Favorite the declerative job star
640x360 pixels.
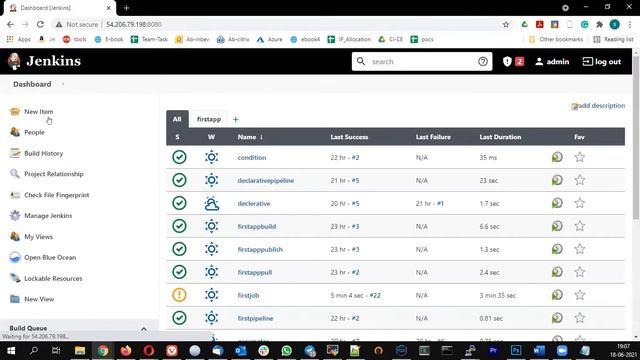coord(580,203)
